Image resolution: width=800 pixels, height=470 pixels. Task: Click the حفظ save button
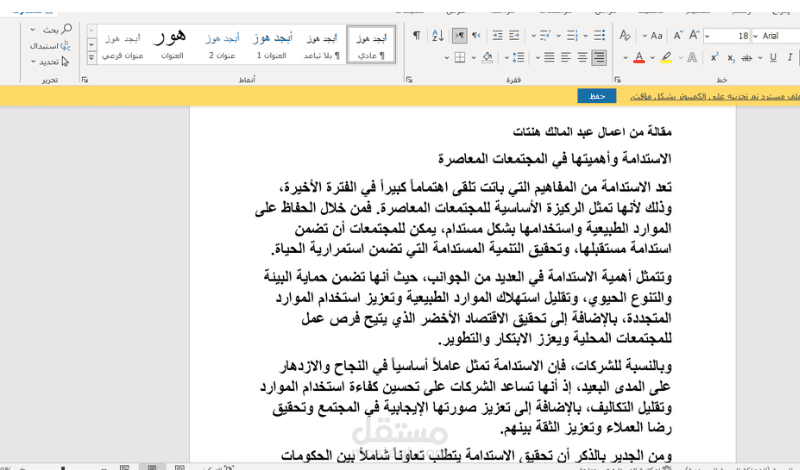[x=596, y=96]
